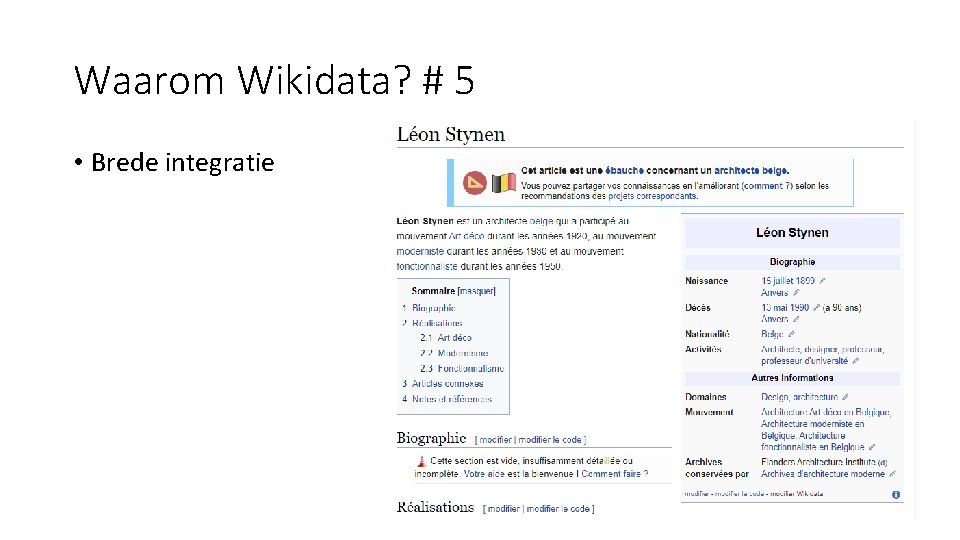Follow the moderniste link in intro paragraph
Image resolution: width=960 pixels, height=540 pixels.
coord(422,251)
